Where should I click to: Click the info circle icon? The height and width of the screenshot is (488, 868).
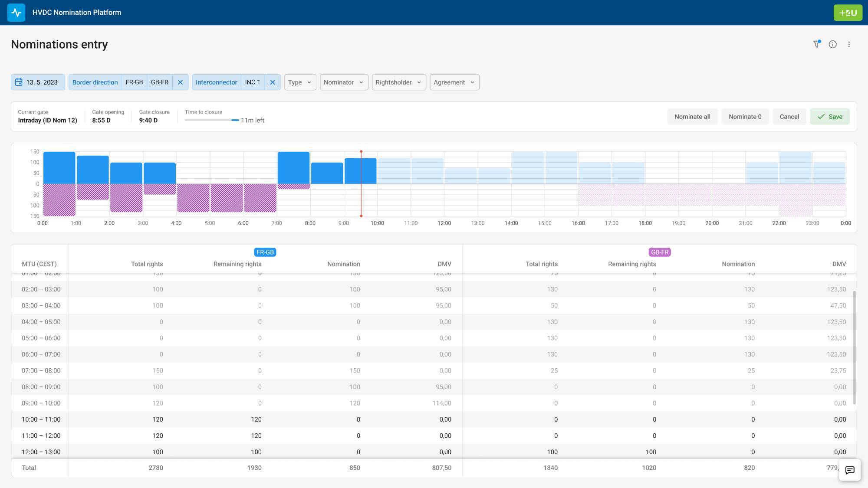[832, 44]
